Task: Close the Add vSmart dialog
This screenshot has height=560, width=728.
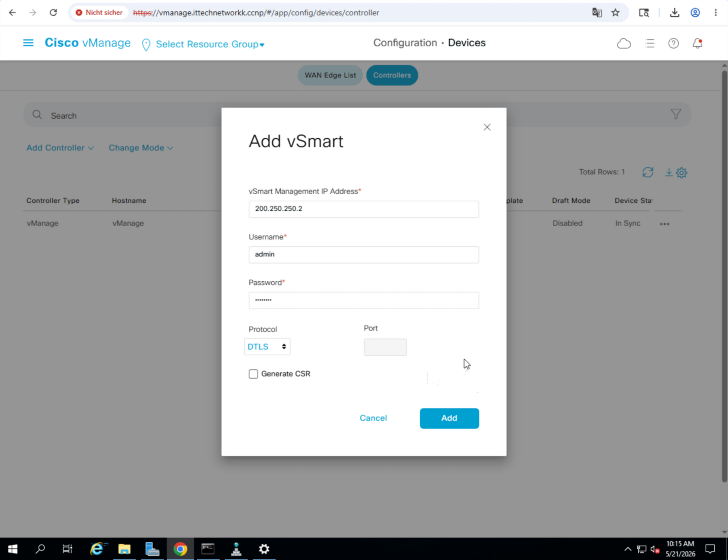Action: coord(487,127)
